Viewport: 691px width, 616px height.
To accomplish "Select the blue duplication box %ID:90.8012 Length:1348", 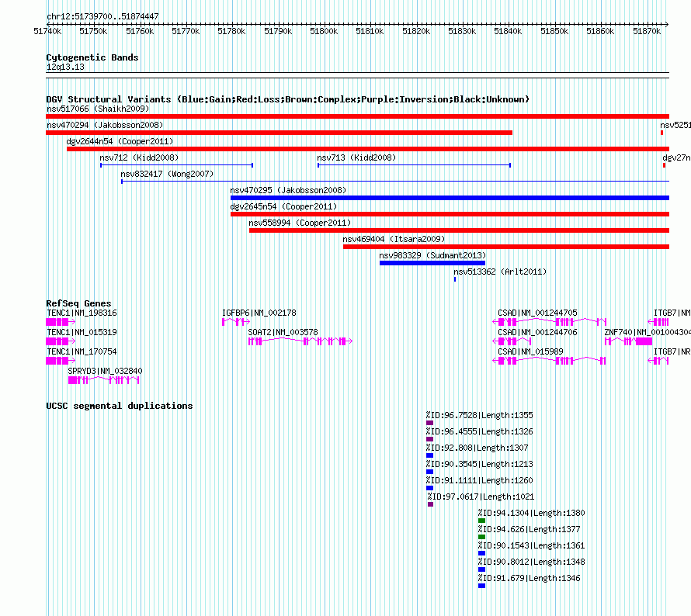I will pos(481,569).
